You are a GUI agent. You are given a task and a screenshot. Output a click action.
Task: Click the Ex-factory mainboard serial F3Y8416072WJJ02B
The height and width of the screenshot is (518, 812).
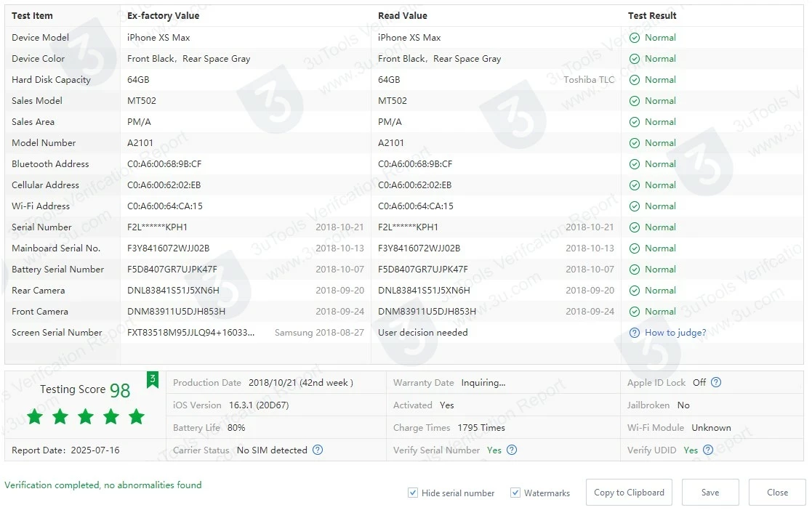[x=169, y=248]
